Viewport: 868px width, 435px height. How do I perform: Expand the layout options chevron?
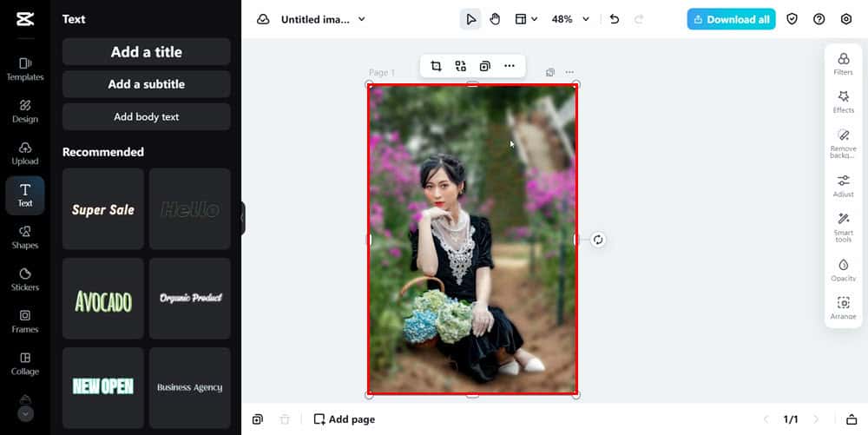pos(534,19)
